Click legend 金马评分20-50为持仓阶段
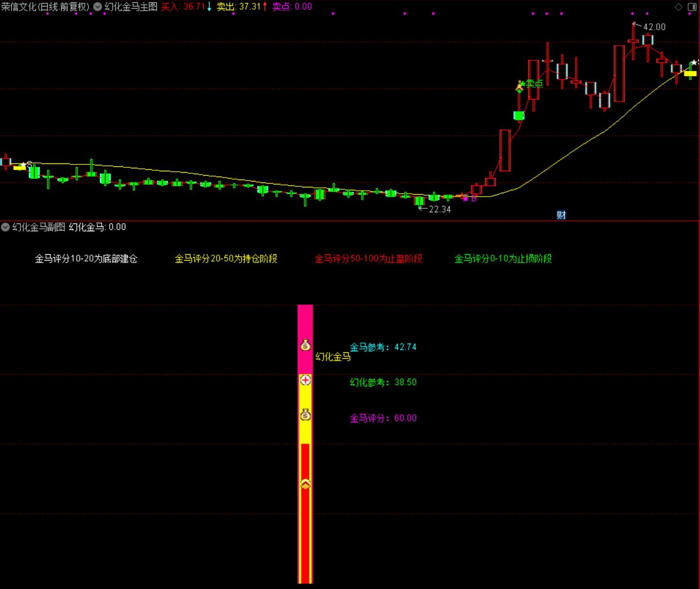The height and width of the screenshot is (589, 700). pyautogui.click(x=226, y=259)
